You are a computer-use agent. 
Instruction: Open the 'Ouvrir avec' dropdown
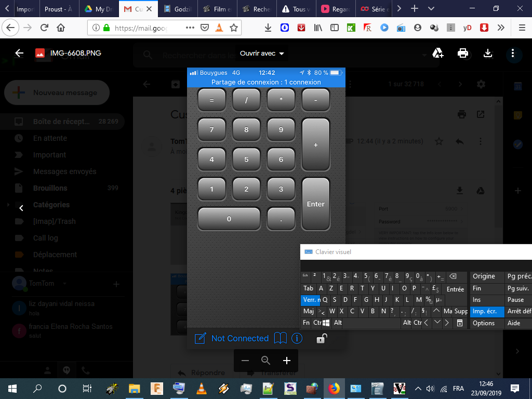click(x=262, y=54)
